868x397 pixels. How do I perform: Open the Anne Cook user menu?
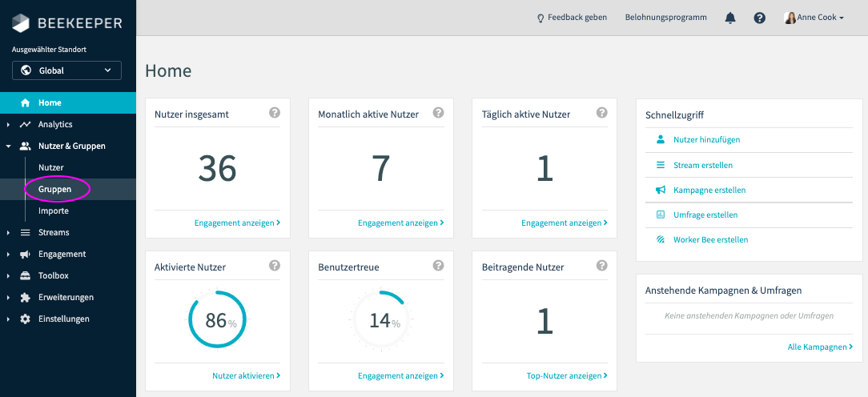coord(814,18)
